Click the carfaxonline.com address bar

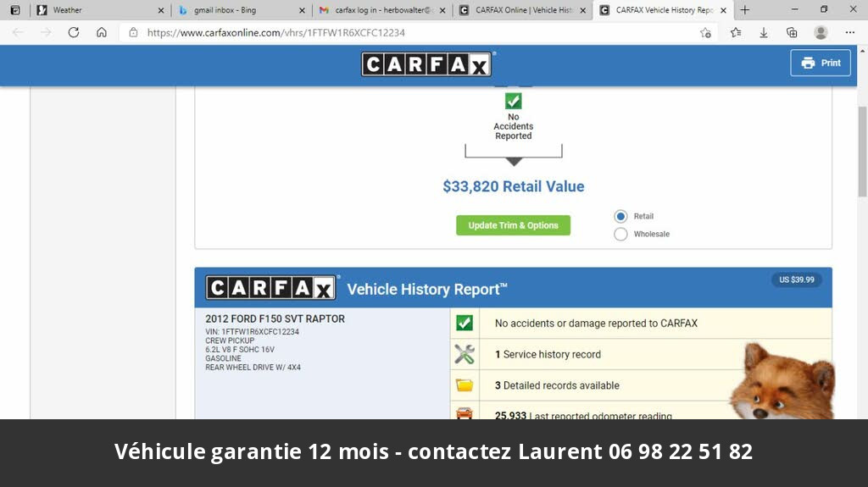click(415, 33)
